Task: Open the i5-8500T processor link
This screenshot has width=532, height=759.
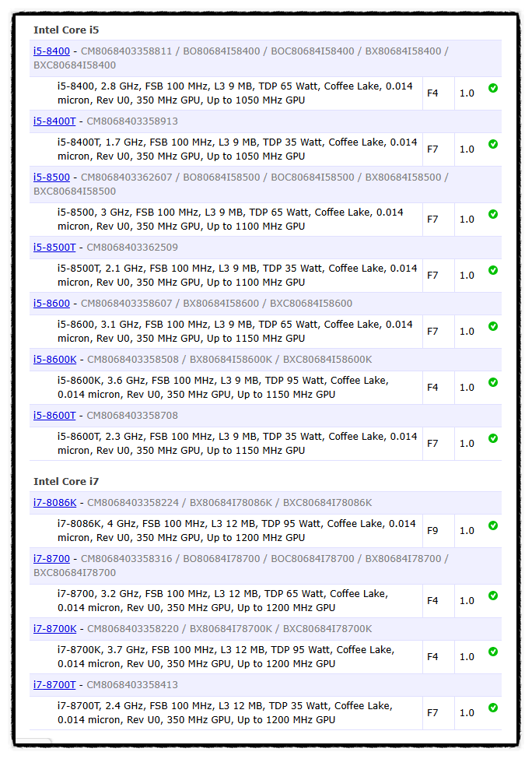Action: (x=54, y=248)
